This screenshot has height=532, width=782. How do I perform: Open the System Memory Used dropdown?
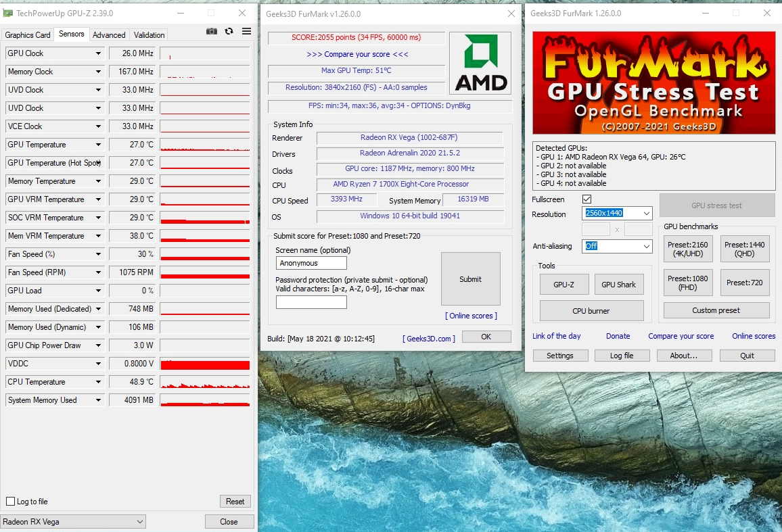(98, 400)
